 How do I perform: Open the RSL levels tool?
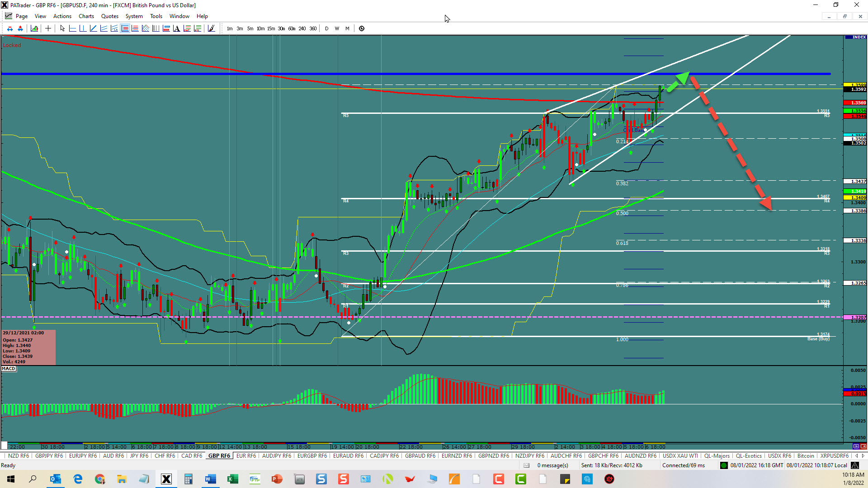[197, 28]
